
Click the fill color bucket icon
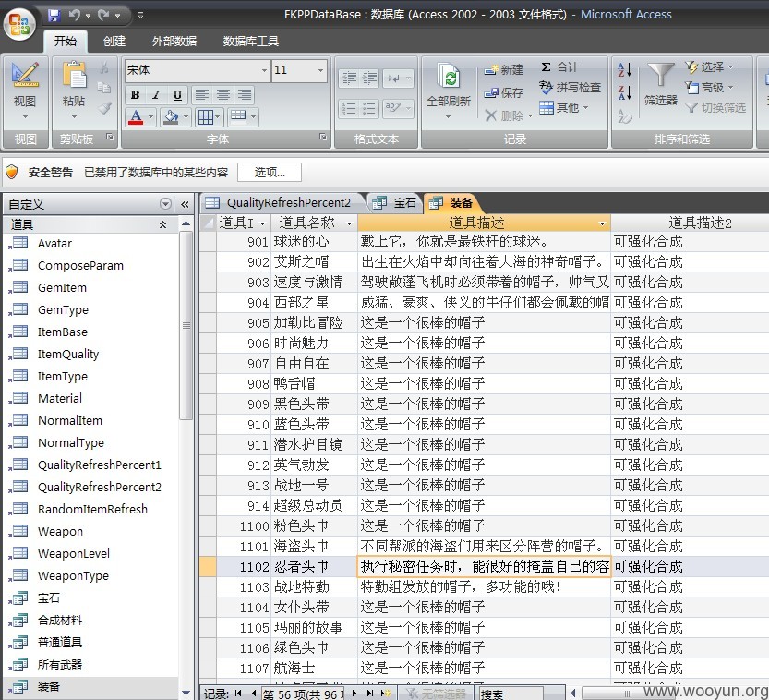(x=171, y=117)
